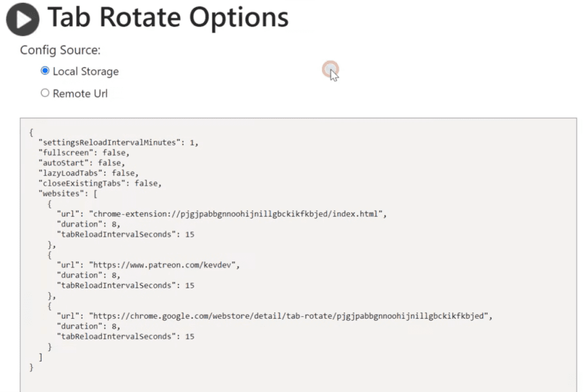
Task: Click the "autoStart": false line
Action: pos(82,162)
